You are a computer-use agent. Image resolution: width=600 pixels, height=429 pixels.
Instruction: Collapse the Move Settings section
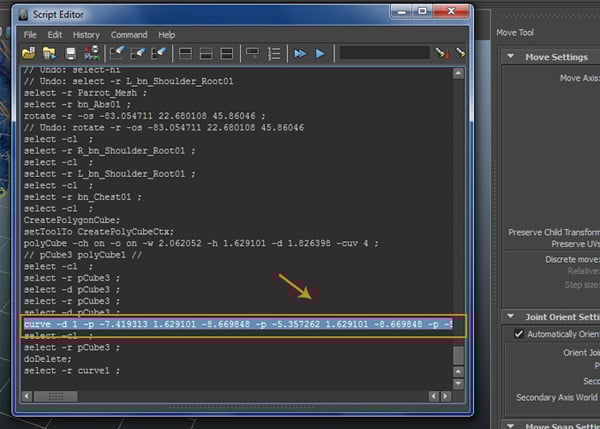point(510,56)
